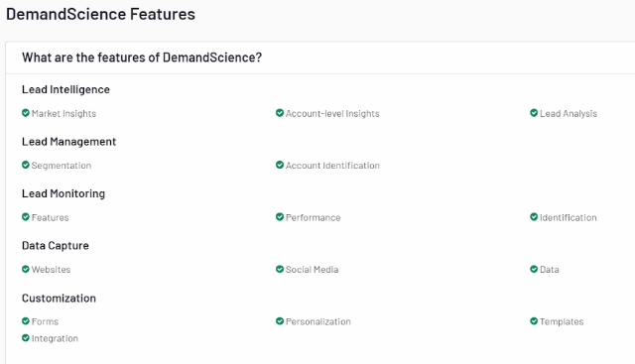This screenshot has width=635, height=364.
Task: Click the Lead Intelligence section heading
Action: [x=65, y=89]
